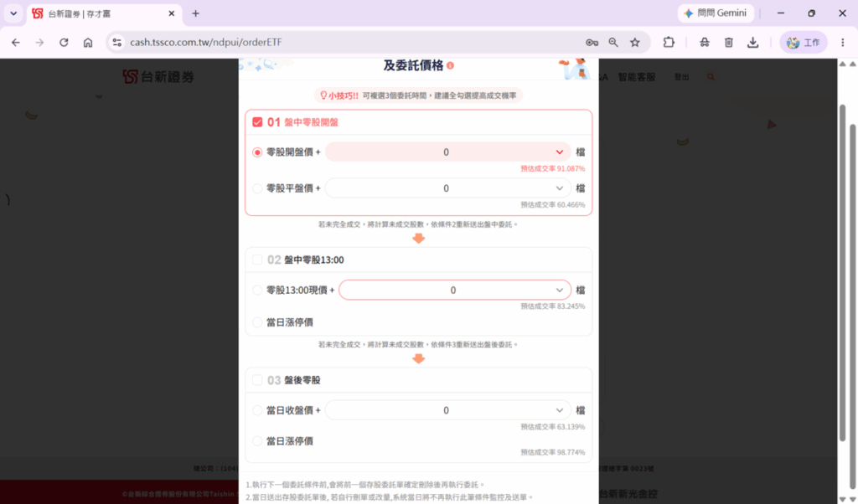
Task: Select the 當日收盤價 radio button
Action: click(x=257, y=410)
